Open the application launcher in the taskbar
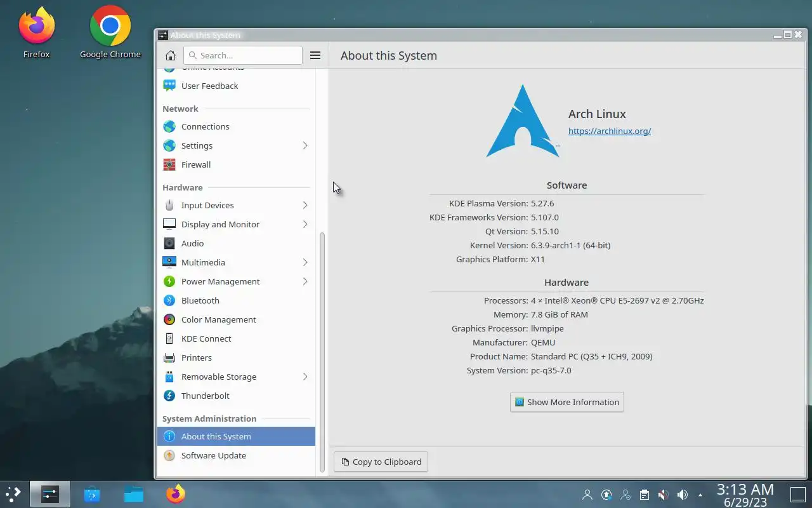The image size is (812, 508). [x=13, y=494]
